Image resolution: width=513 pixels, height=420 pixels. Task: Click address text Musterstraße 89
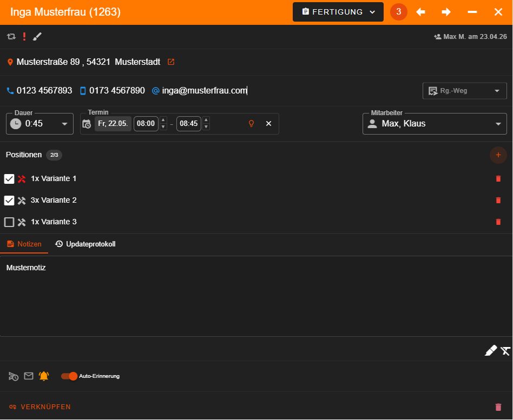pyautogui.click(x=48, y=62)
